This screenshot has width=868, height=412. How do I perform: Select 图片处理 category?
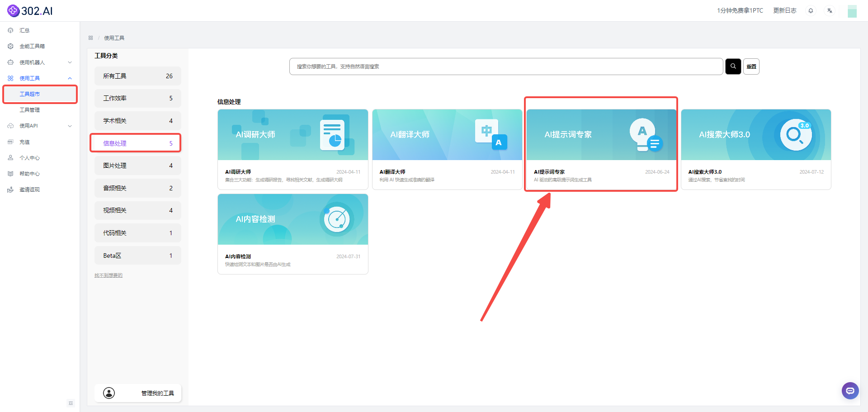pyautogui.click(x=138, y=166)
